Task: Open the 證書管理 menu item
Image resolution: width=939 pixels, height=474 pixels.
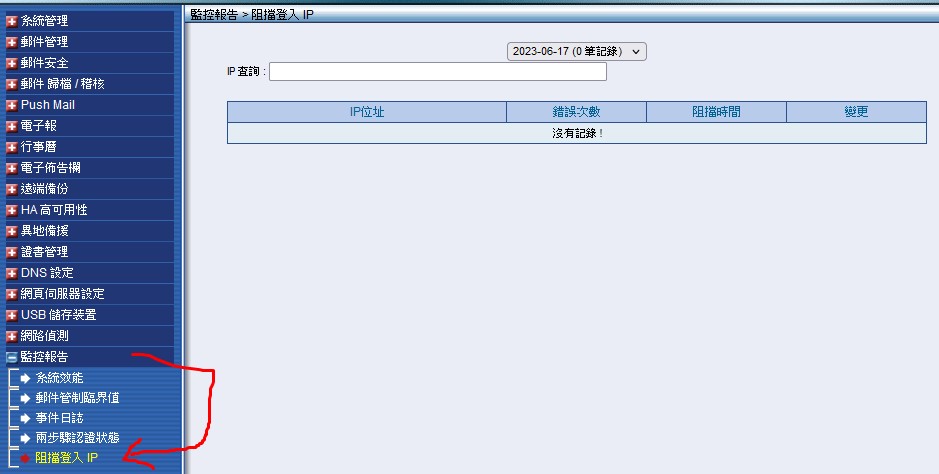Action: (x=44, y=252)
